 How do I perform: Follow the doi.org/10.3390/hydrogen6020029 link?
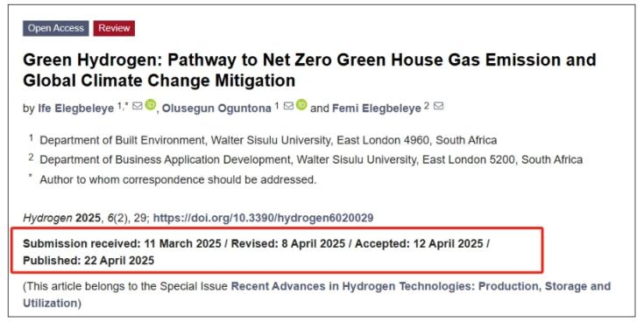click(263, 218)
